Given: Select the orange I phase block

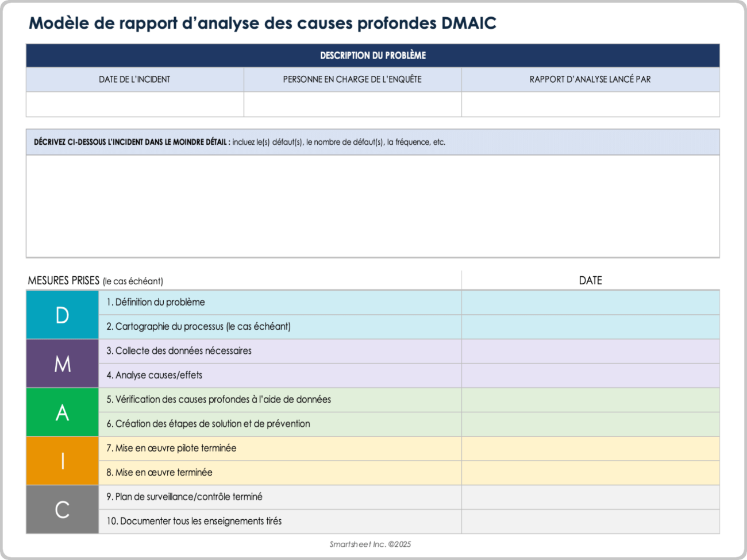Looking at the screenshot, I should [61, 460].
